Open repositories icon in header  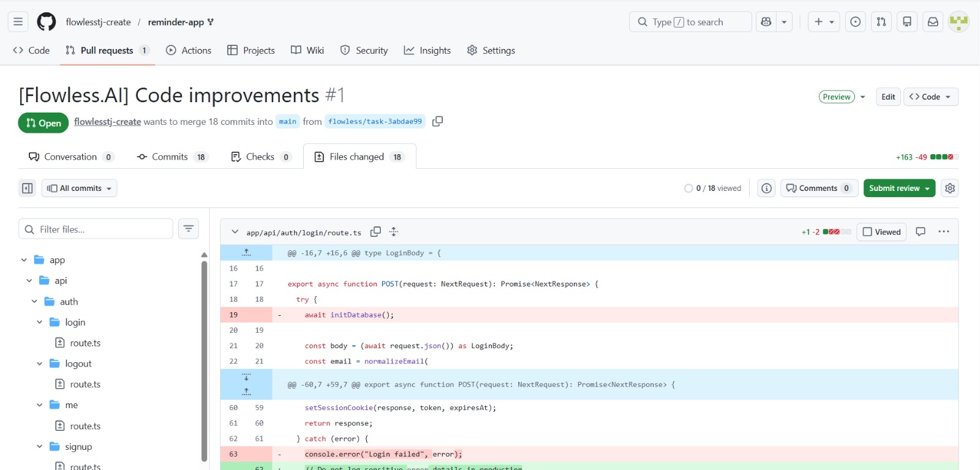(907, 22)
